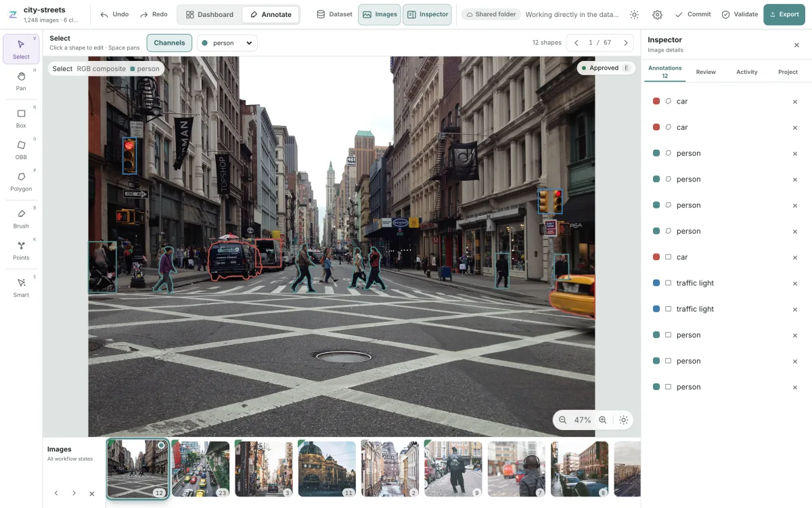The image size is (812, 508).
Task: Toggle light/dark theme sun icon
Action: (634, 14)
